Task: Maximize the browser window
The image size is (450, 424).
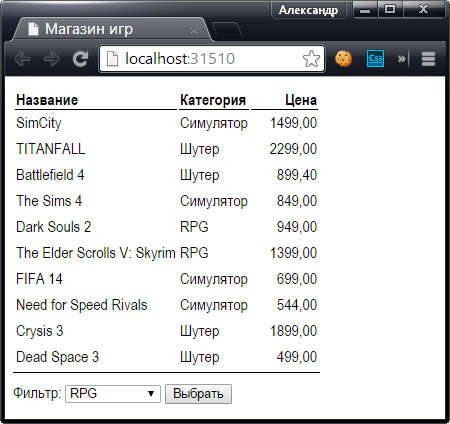Action: click(390, 9)
